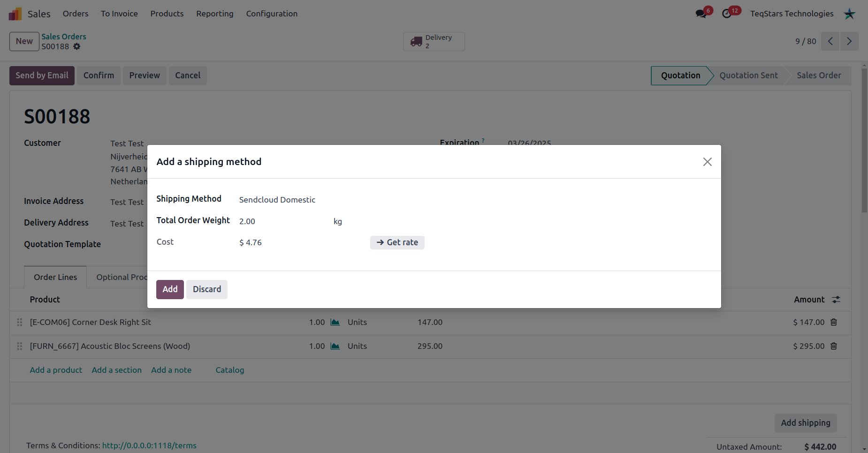The image size is (868, 453).
Task: Open the Products menu
Action: pos(167,14)
